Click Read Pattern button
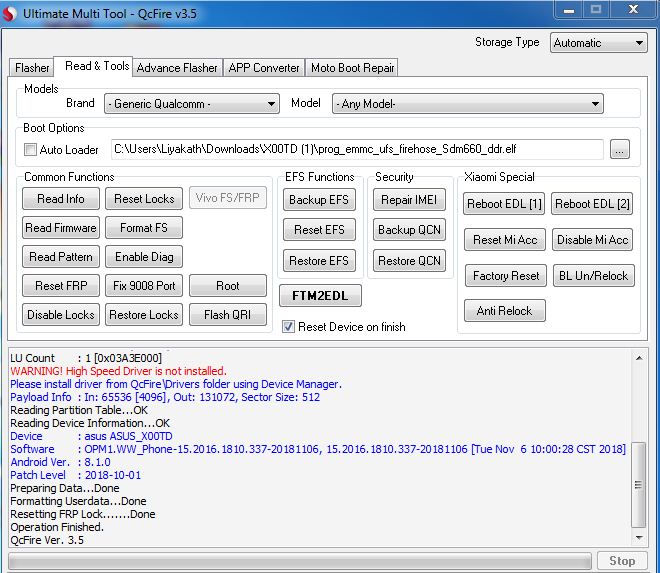The image size is (660, 573). (x=61, y=256)
